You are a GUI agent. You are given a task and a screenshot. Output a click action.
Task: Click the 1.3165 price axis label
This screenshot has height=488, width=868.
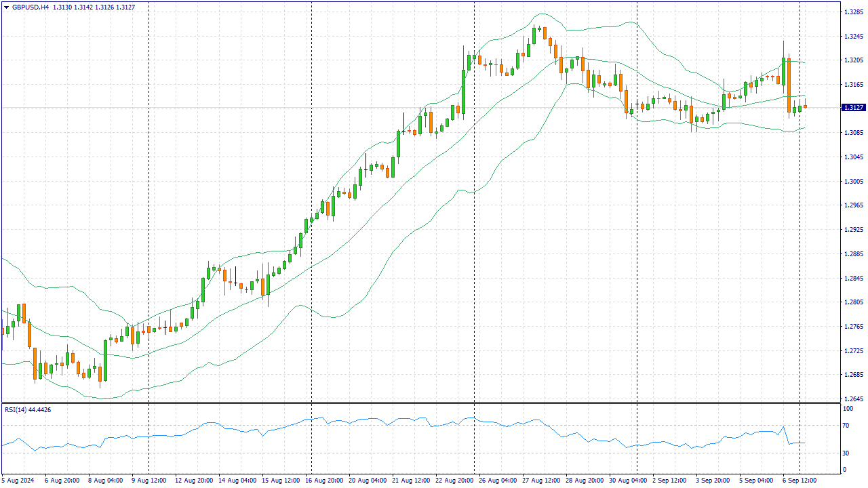pos(853,85)
